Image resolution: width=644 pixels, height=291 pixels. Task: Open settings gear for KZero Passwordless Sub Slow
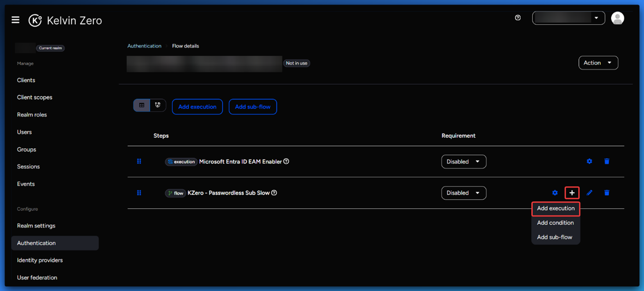(555, 193)
